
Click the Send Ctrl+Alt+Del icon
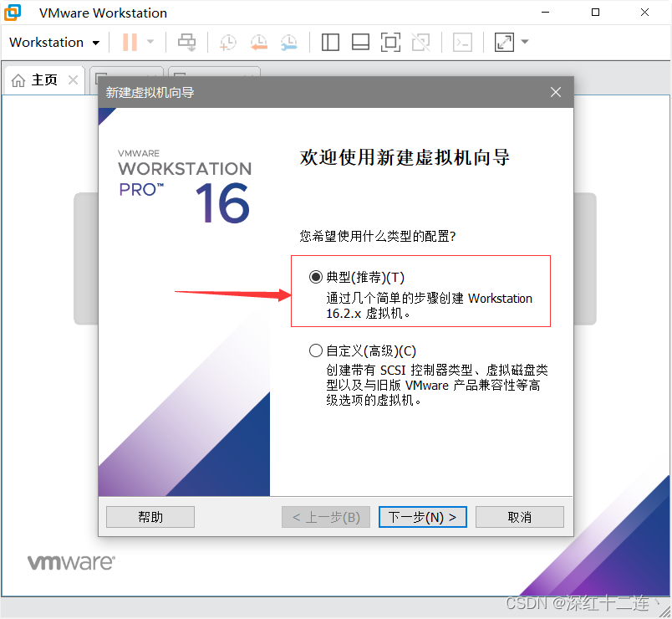(186, 42)
